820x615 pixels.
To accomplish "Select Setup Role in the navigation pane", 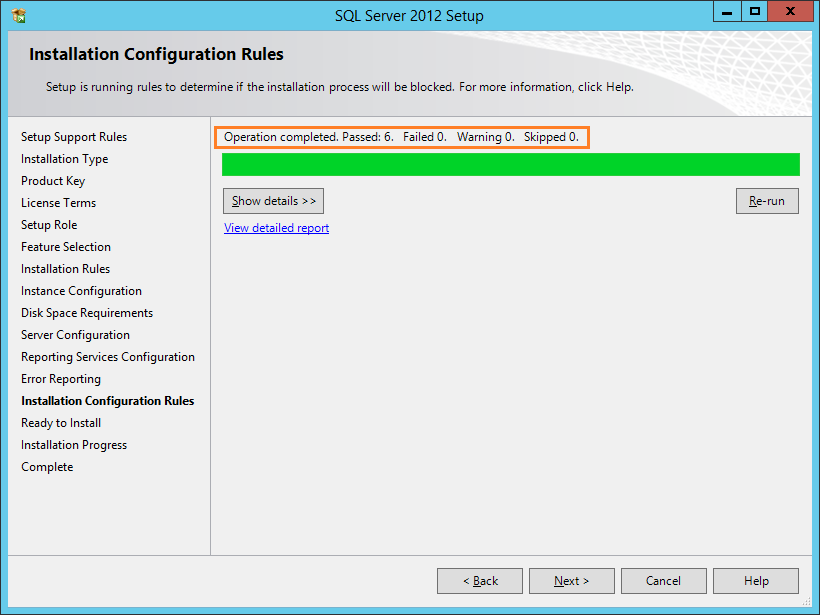I will pos(48,225).
